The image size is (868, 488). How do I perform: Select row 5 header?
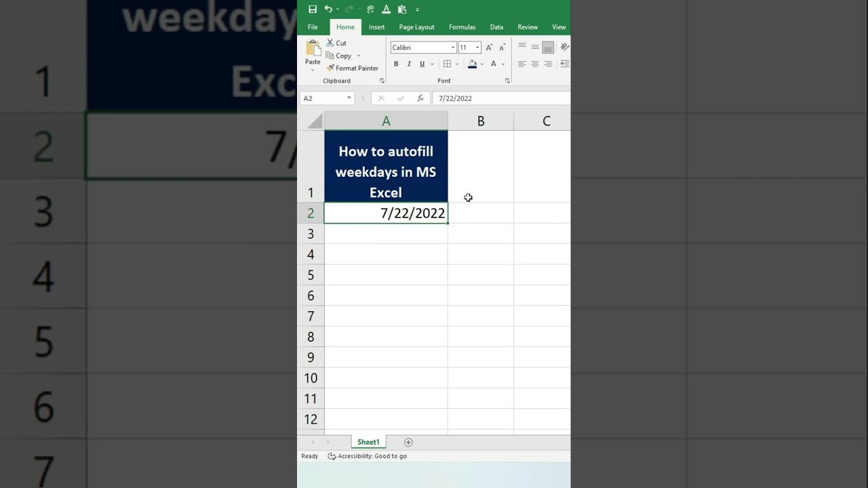(x=311, y=275)
